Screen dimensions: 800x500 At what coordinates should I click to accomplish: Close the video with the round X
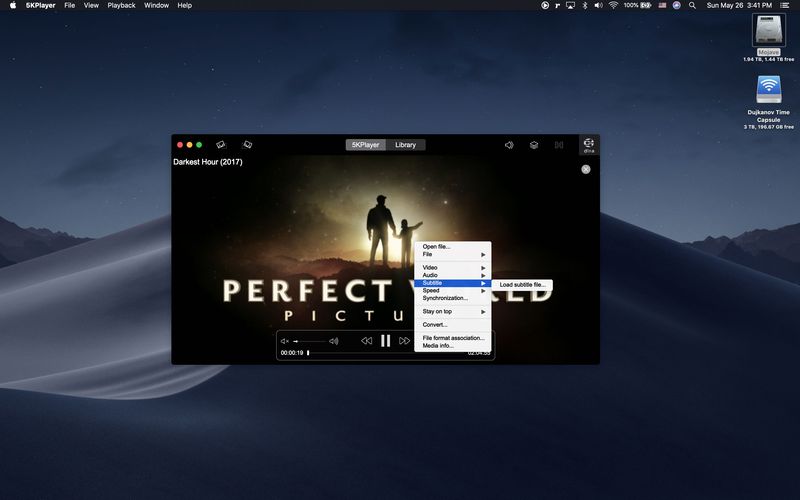(x=586, y=169)
